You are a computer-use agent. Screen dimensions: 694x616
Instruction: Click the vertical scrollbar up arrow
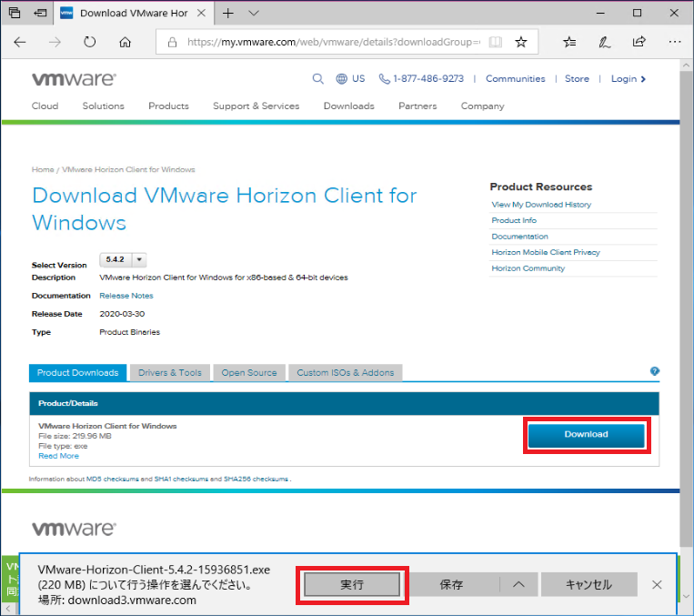pyautogui.click(x=686, y=66)
